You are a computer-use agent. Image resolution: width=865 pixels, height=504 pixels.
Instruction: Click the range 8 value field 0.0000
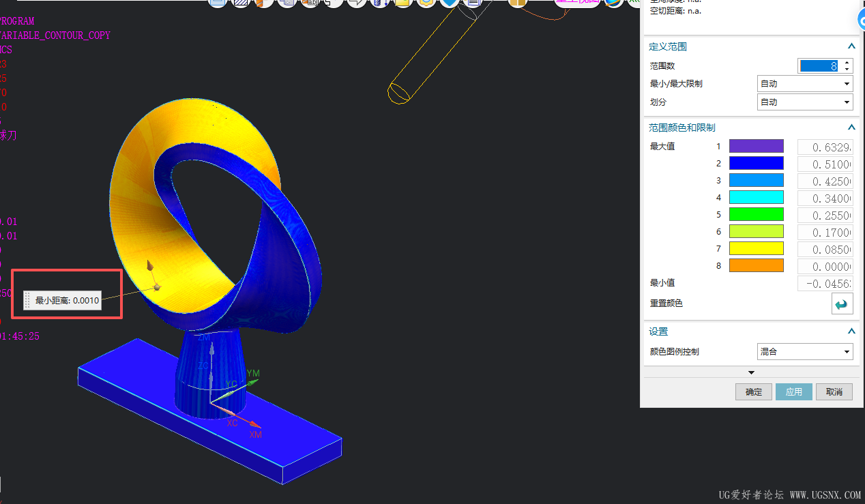[x=825, y=267]
